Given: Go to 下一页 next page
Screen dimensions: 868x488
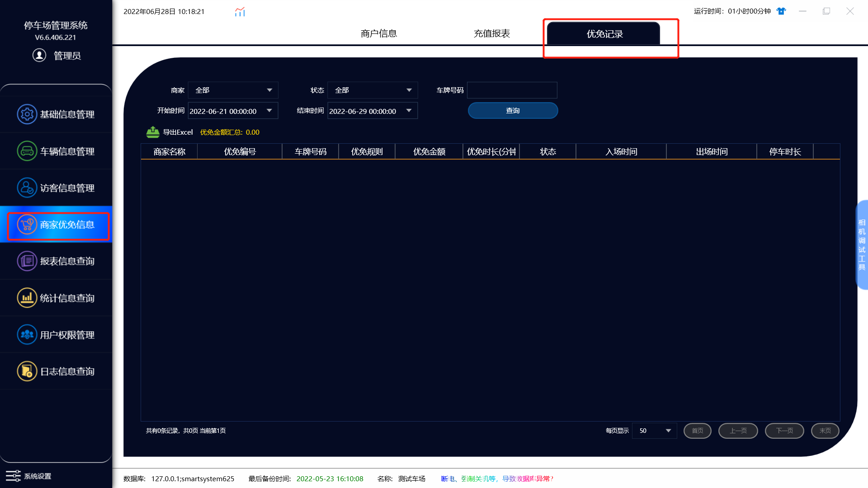Looking at the screenshot, I should tap(784, 431).
